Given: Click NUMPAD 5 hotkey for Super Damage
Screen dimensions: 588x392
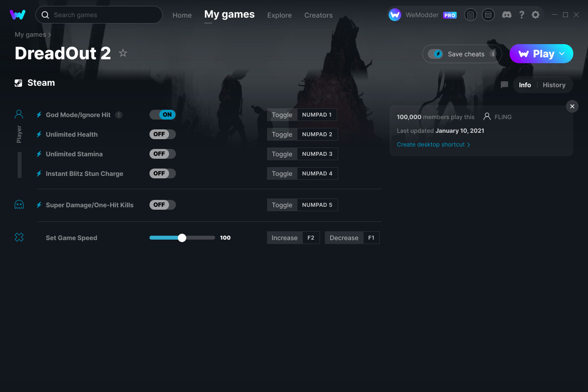Looking at the screenshot, I should 317,205.
